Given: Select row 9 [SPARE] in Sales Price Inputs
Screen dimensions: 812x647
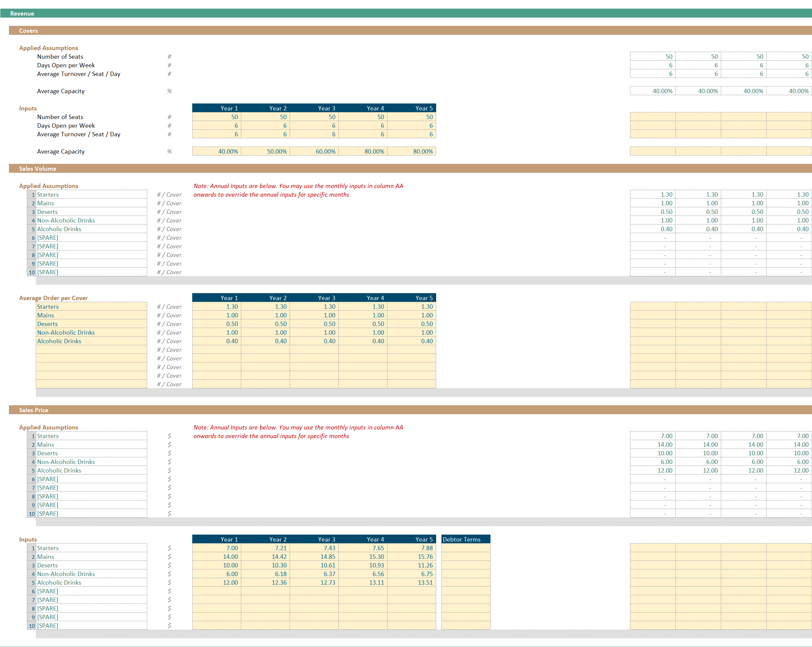Looking at the screenshot, I should (x=91, y=617).
